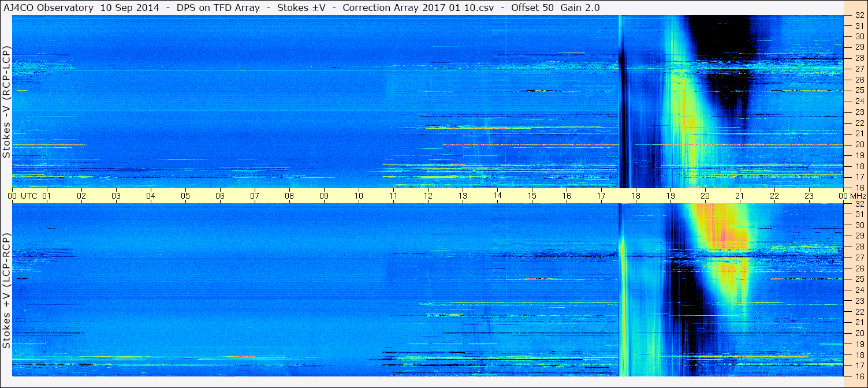The image size is (868, 388).
Task: Click the 16 MHz tick in Stokes +V panel
Action: [859, 376]
